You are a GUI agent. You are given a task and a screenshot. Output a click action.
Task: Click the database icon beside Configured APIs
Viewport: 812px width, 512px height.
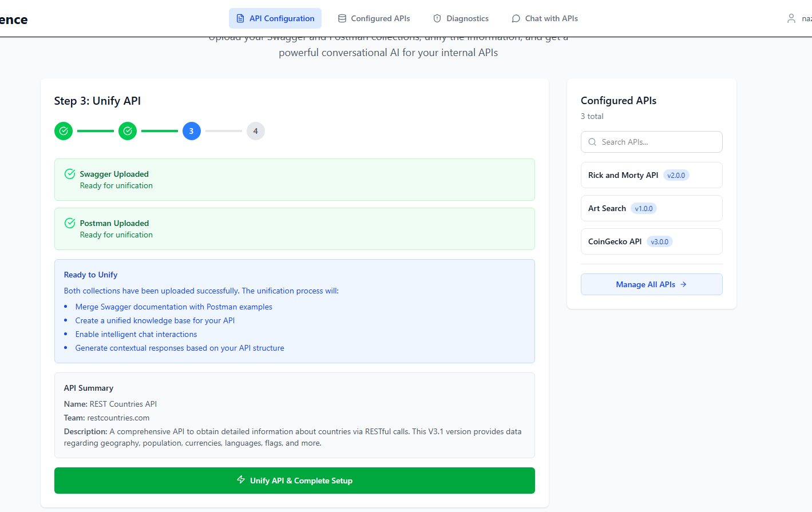(x=342, y=18)
